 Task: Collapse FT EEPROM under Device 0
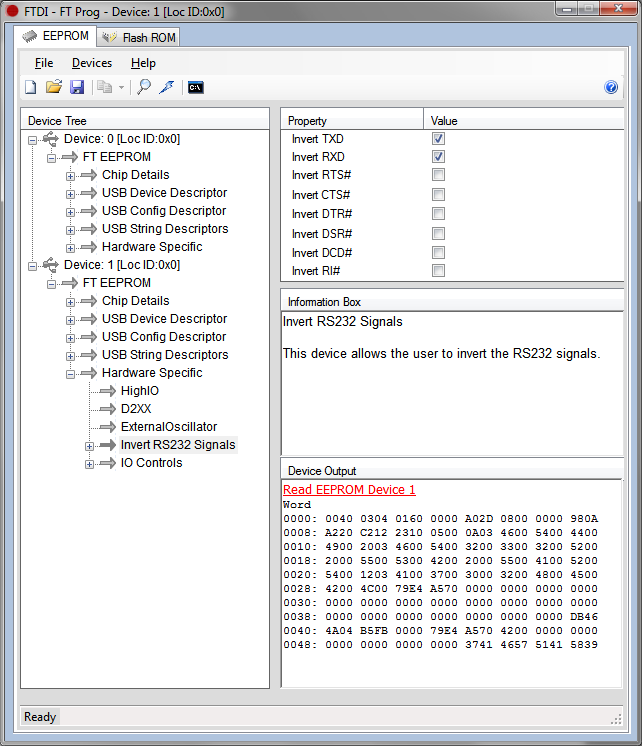(51, 158)
